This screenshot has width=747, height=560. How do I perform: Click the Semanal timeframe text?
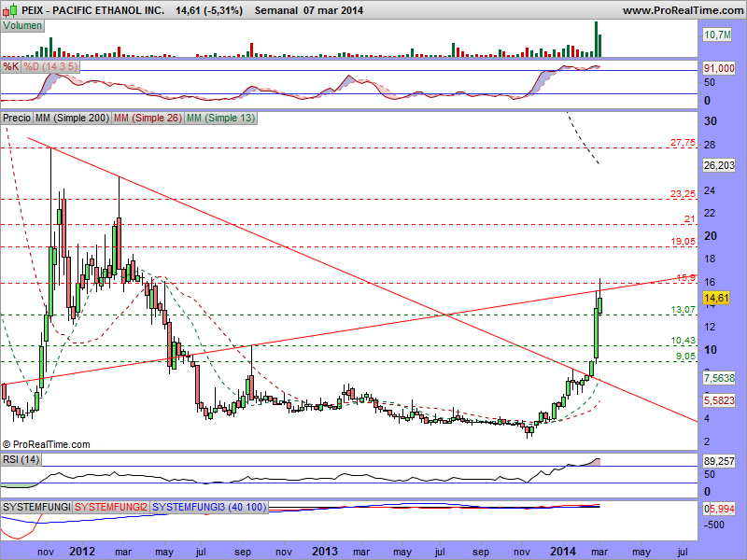pyautogui.click(x=275, y=10)
